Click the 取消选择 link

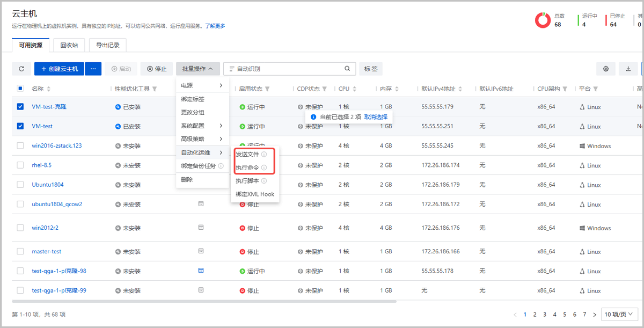[x=376, y=116]
